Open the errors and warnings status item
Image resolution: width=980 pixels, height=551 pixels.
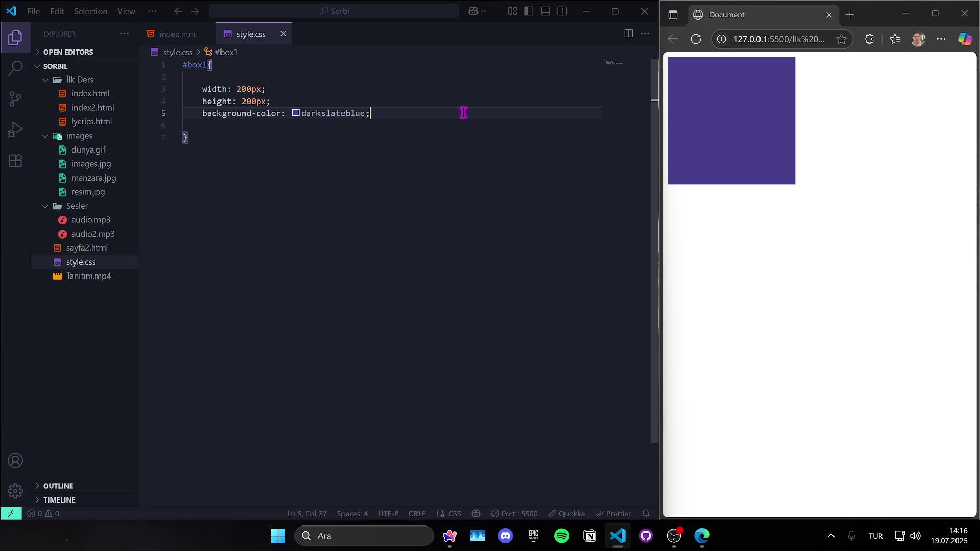[43, 513]
